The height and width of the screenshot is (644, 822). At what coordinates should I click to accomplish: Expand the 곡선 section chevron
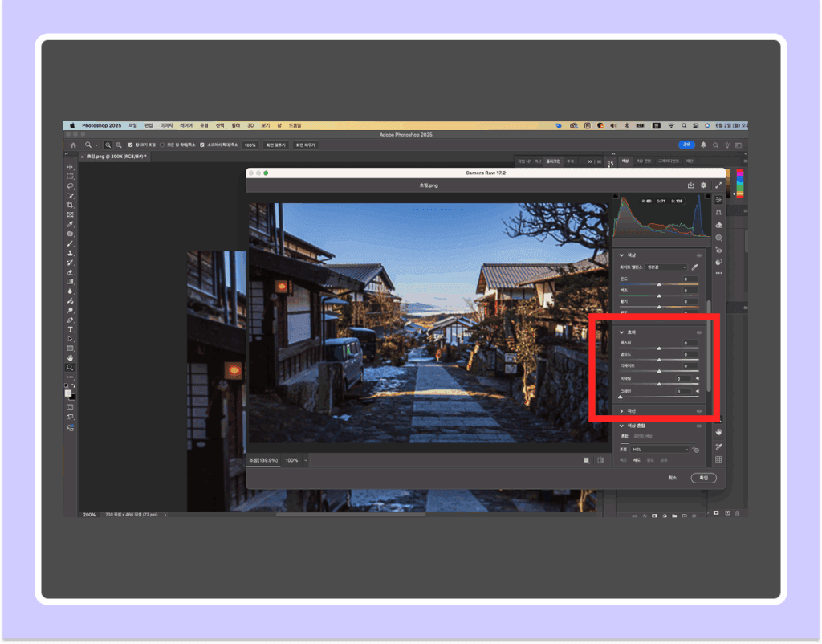coord(622,411)
